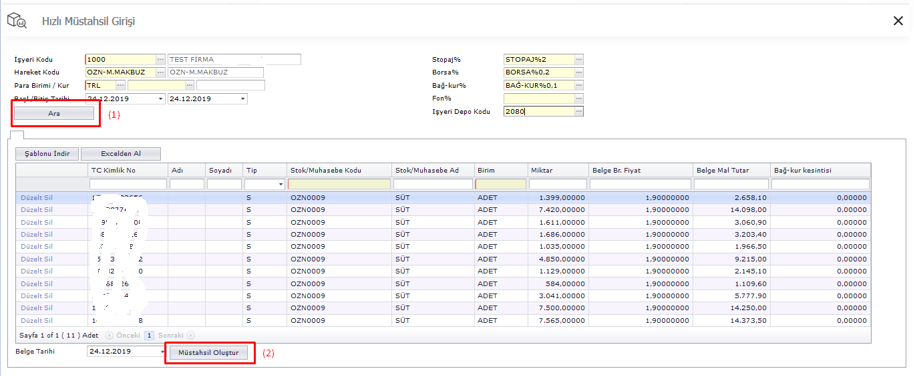Open İşyeri Kodu lookup ellipsis button
The width and height of the screenshot is (914, 376).
(x=160, y=59)
